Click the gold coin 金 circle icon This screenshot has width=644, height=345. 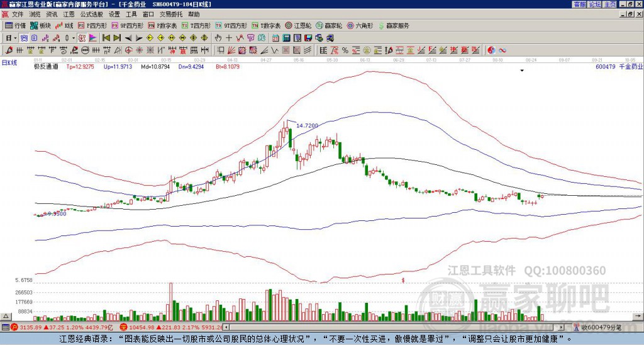tap(367, 50)
